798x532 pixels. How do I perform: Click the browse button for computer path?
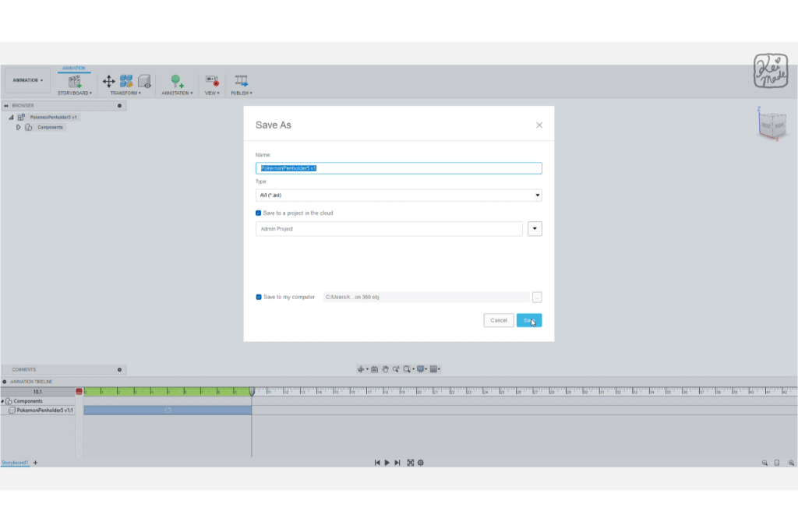(x=537, y=298)
